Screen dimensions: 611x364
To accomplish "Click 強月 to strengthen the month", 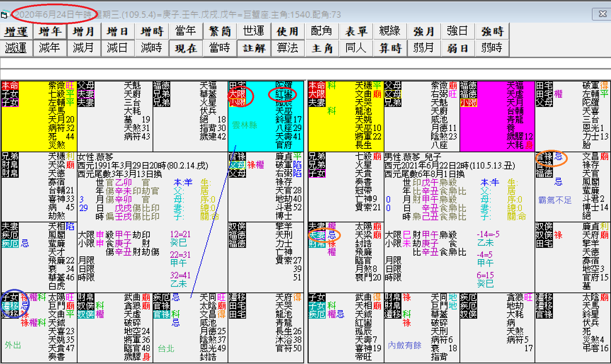I will point(424,31).
